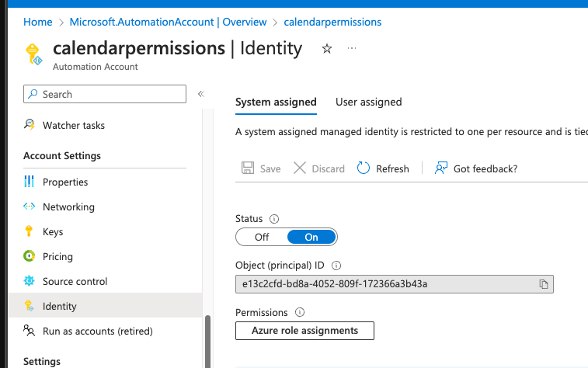
Task: Click the info icon next to Status
Action: [274, 219]
